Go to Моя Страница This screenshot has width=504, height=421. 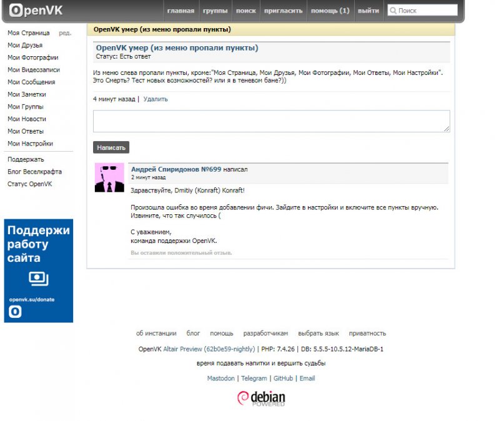[29, 32]
